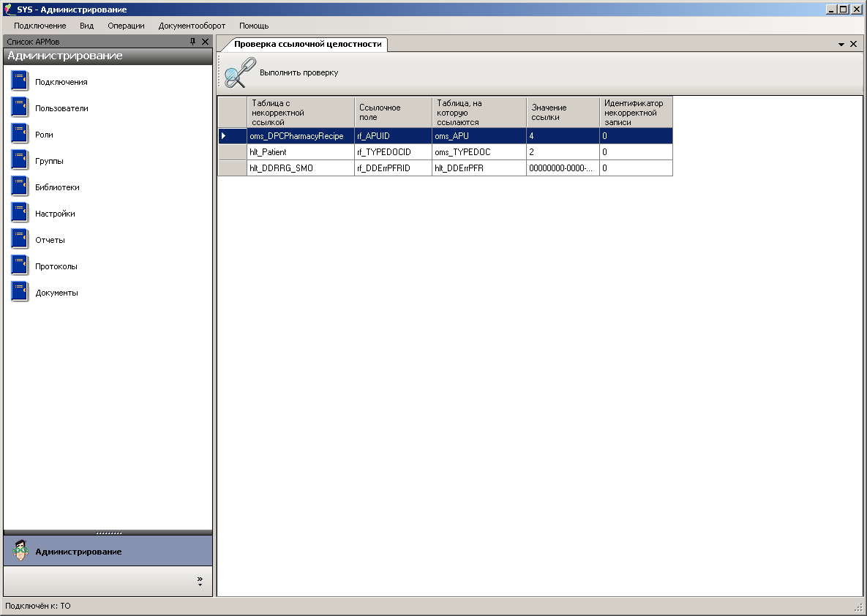Close the Список АРМов panel
This screenshot has height=616, width=867.
[205, 42]
